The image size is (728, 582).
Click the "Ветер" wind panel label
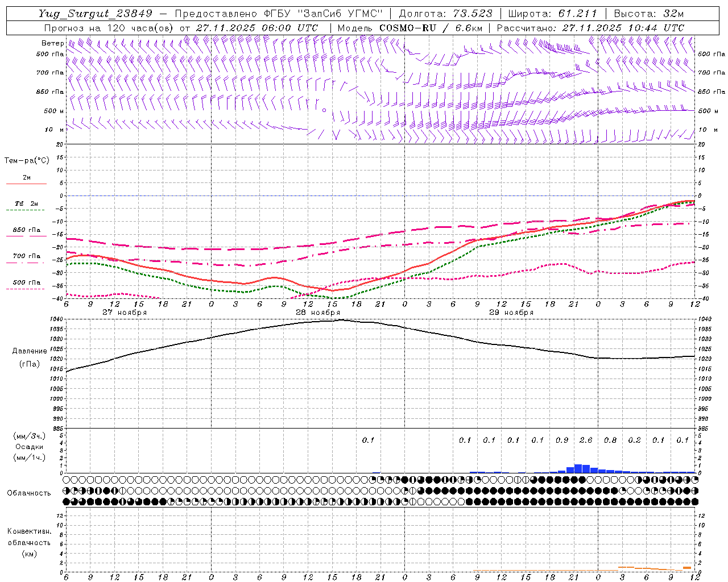tap(52, 43)
